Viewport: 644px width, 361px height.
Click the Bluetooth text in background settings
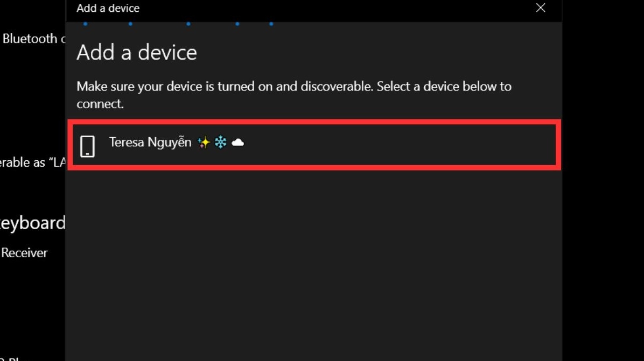(30, 39)
